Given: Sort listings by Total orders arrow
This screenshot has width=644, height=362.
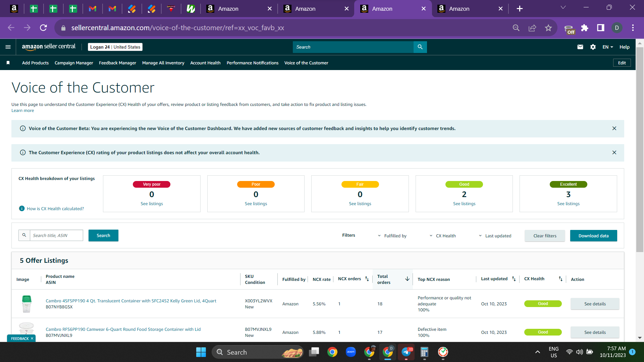Looking at the screenshot, I should pos(407,279).
